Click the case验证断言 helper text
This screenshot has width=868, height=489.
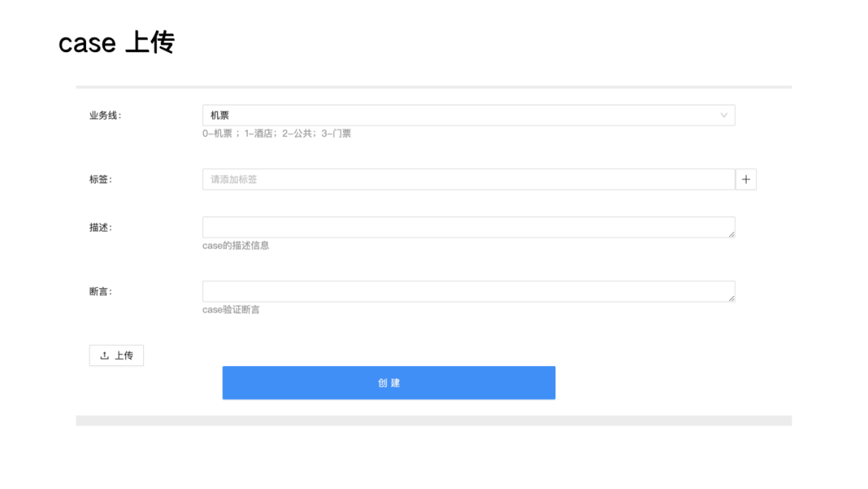click(x=231, y=310)
